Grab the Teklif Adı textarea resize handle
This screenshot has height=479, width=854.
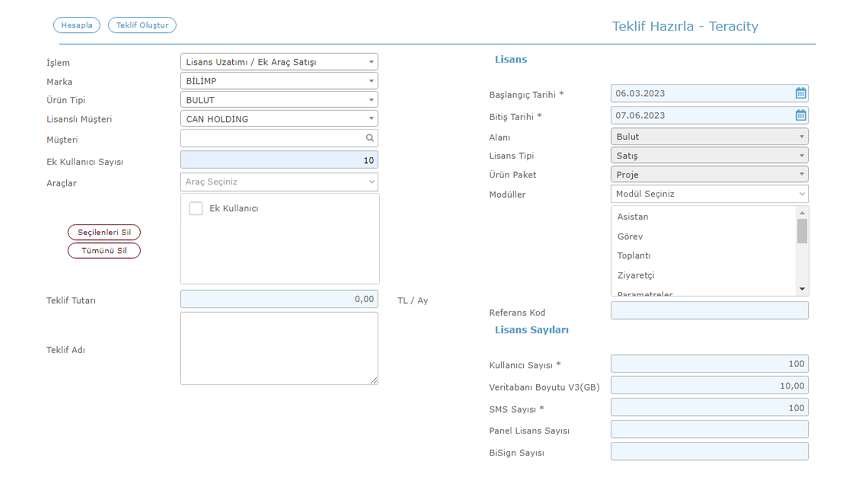click(374, 380)
